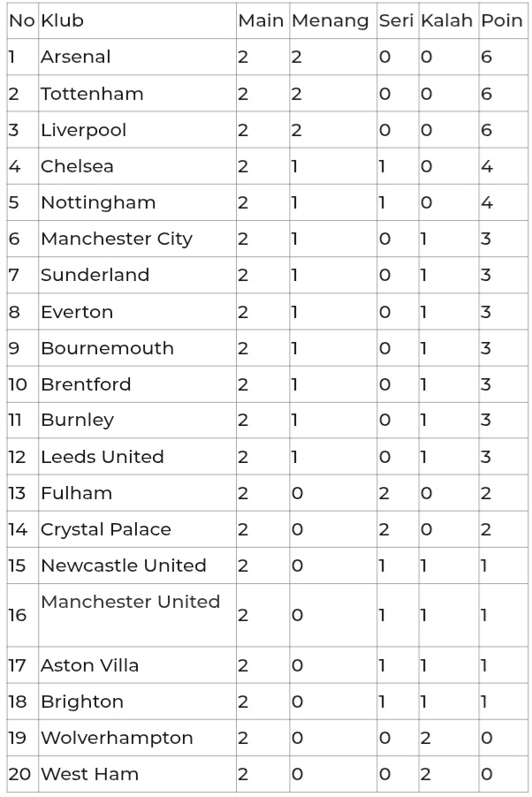Click the Klub column header

pyautogui.click(x=62, y=20)
